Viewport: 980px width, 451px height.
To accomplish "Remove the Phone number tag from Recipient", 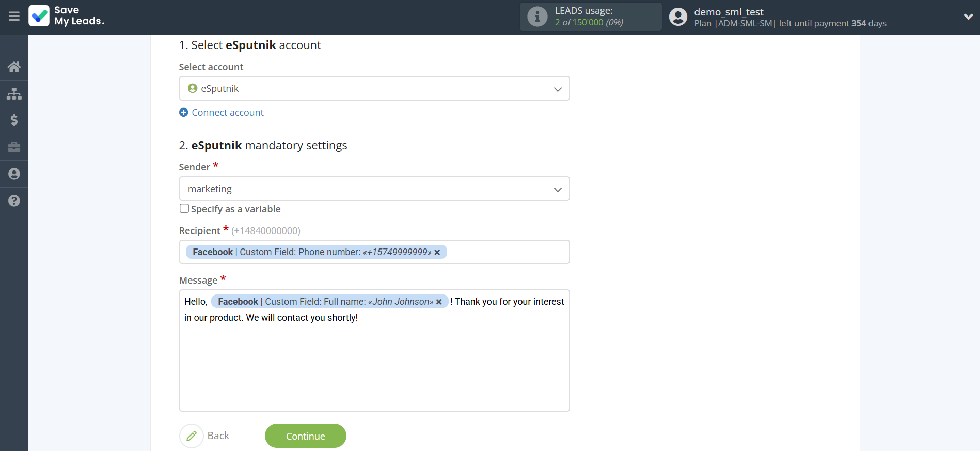I will point(437,252).
